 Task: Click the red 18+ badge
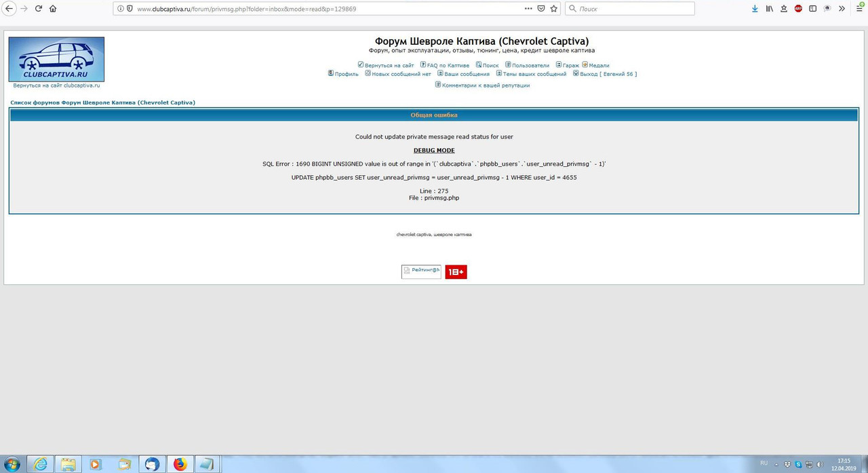pos(456,271)
